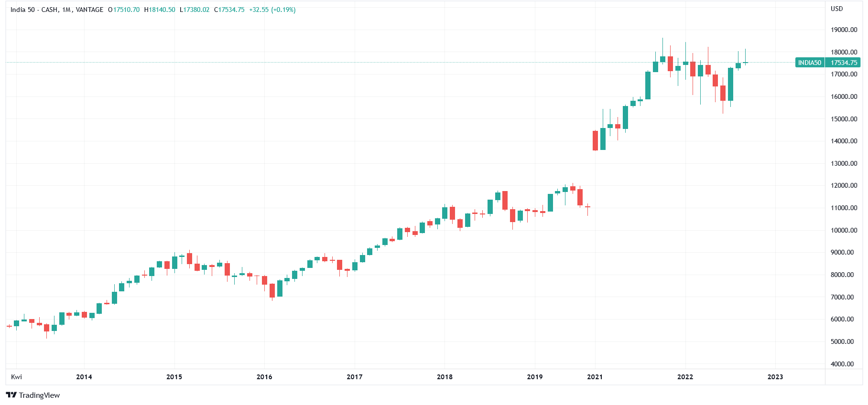Click the 4000.00 price scale label
Viewport: 868px width, 405px height.
[842, 364]
